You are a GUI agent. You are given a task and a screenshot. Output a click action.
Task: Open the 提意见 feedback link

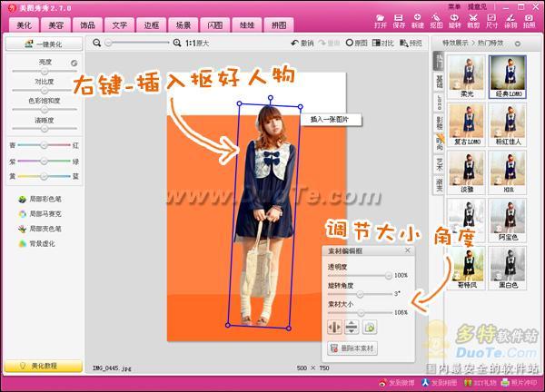coord(477,6)
